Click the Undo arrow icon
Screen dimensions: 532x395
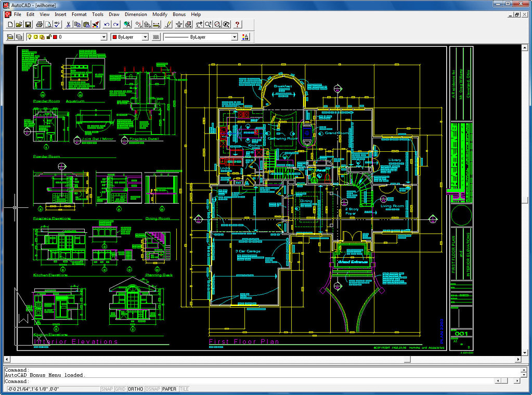coord(107,24)
